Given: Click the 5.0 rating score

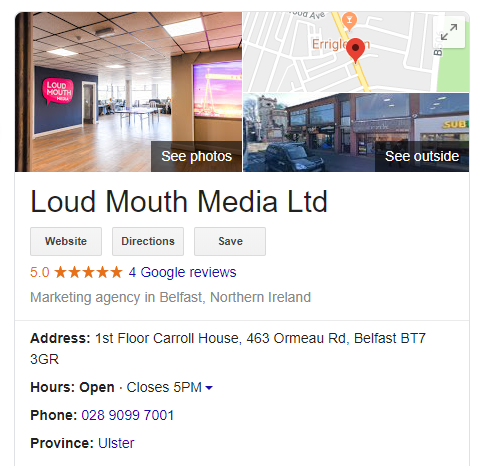Looking at the screenshot, I should tap(40, 272).
